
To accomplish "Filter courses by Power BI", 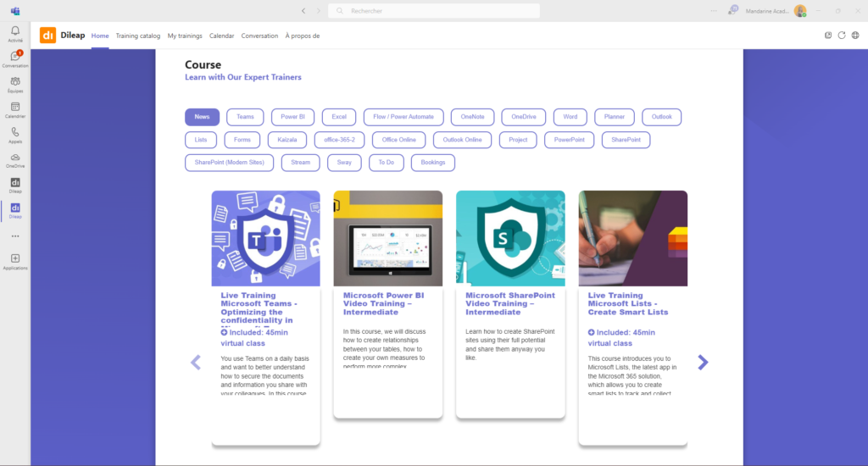I will [x=292, y=117].
